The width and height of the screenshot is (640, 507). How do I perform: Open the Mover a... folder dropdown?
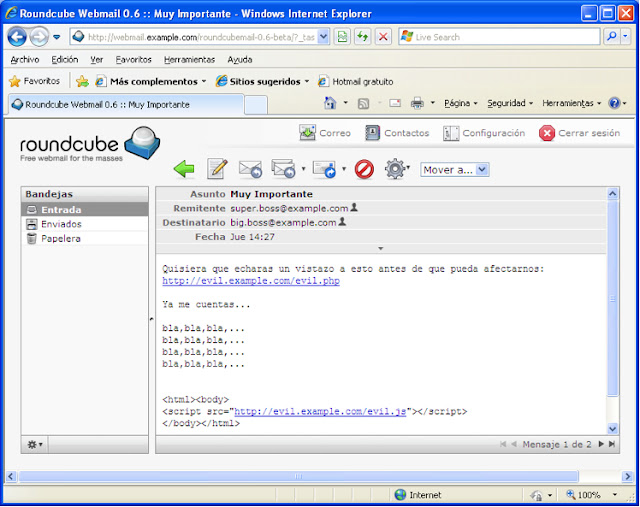[454, 170]
